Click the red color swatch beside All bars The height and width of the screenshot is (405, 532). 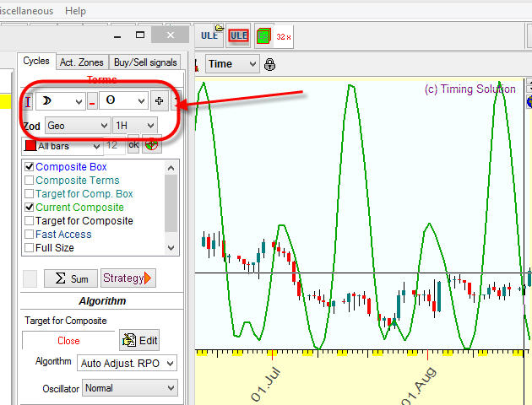click(29, 146)
